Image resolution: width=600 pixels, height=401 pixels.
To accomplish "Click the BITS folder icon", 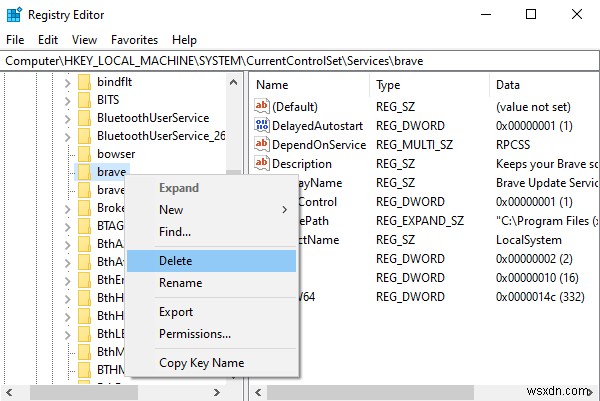I will [x=84, y=100].
